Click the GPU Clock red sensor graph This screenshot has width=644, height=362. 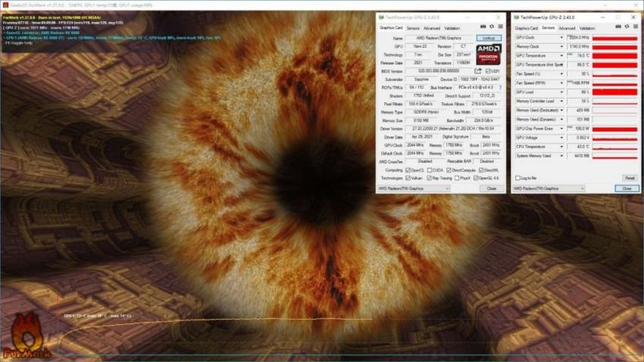point(615,38)
